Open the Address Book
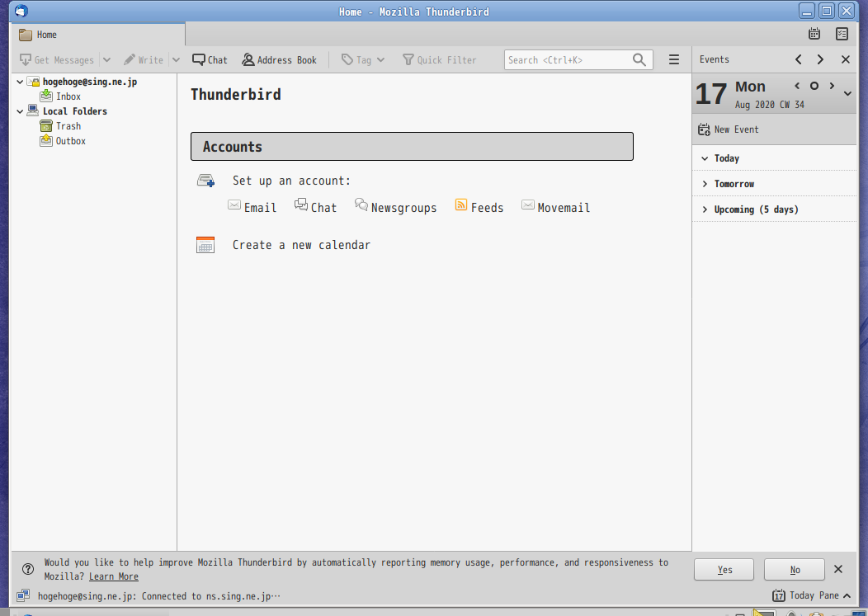The height and width of the screenshot is (616, 868). pyautogui.click(x=279, y=59)
